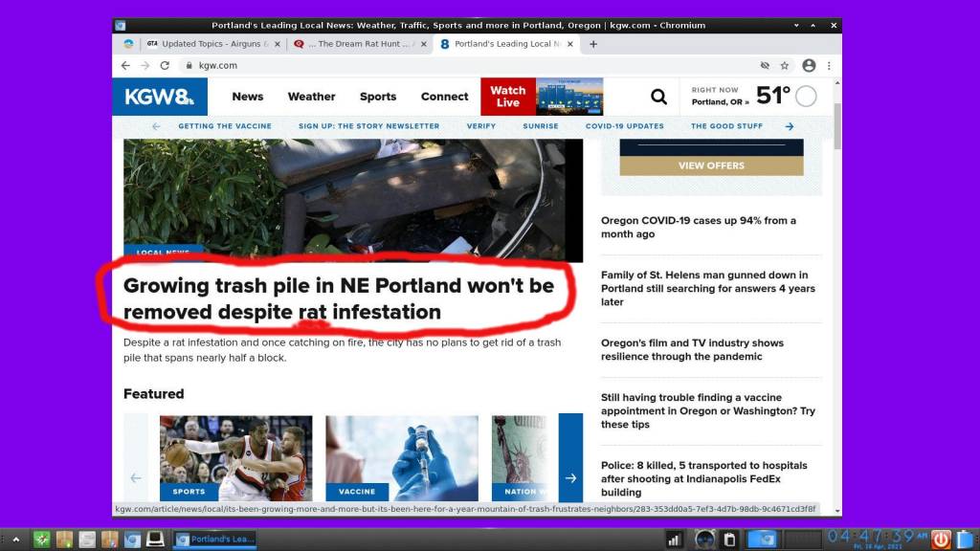Open the trash pile story photo

coord(353,201)
